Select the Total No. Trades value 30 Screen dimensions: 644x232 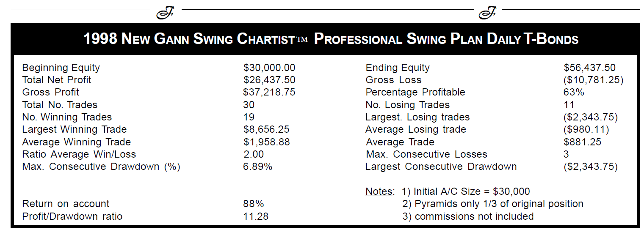(x=249, y=104)
